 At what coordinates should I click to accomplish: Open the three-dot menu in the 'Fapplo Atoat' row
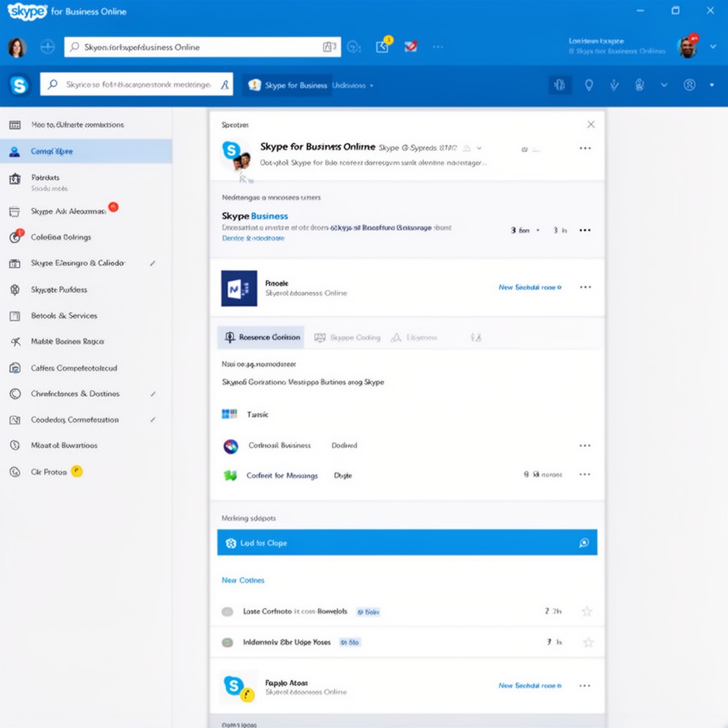pos(585,686)
